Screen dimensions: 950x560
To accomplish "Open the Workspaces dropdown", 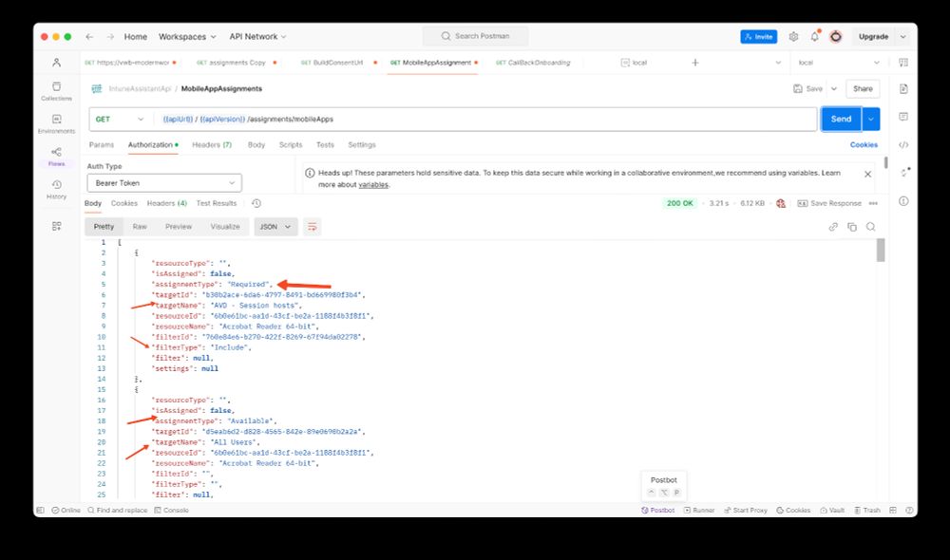I will click(x=187, y=37).
